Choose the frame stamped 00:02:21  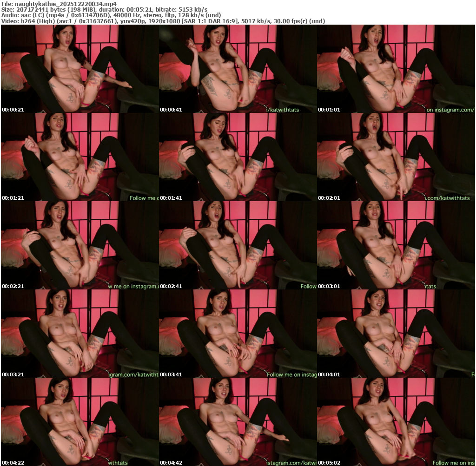(80, 245)
